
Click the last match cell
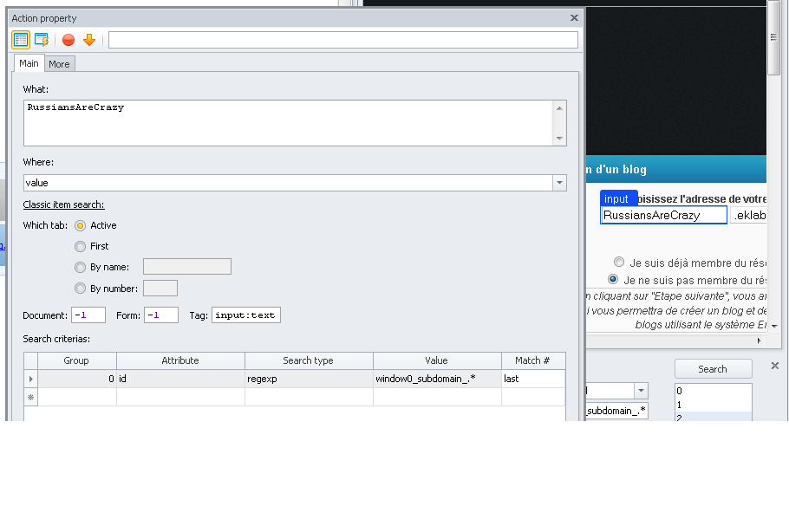(533, 379)
